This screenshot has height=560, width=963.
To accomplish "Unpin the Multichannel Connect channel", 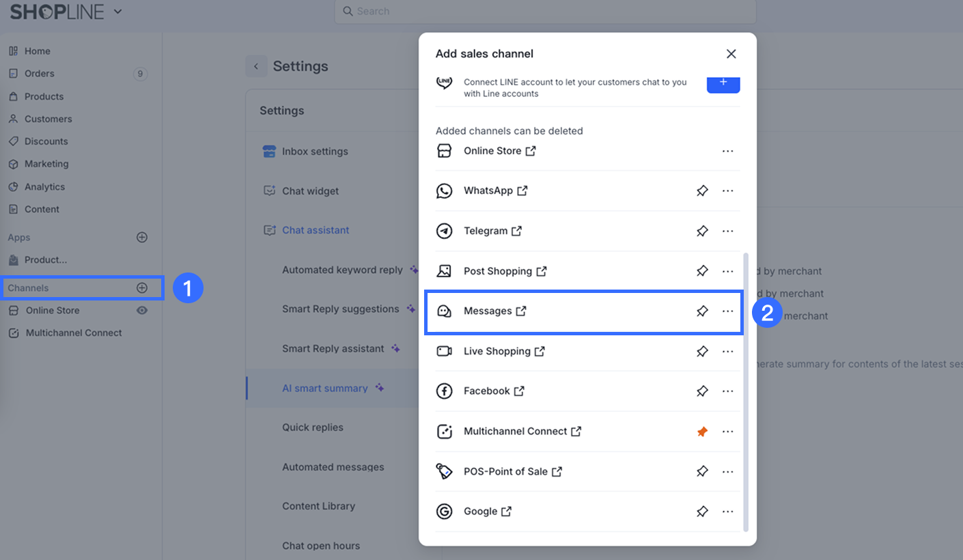I will pyautogui.click(x=702, y=432).
